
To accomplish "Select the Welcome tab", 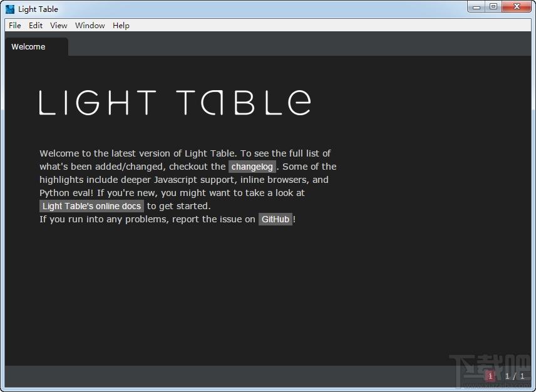I will [x=29, y=47].
